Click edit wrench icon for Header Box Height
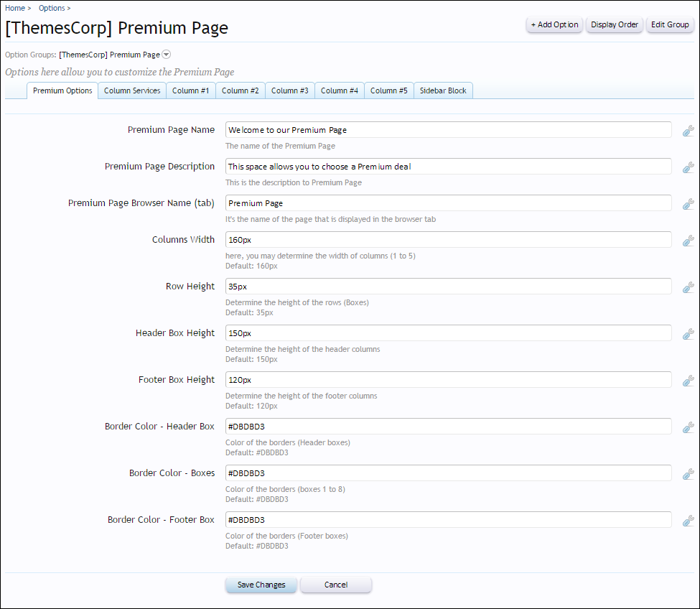 click(688, 334)
